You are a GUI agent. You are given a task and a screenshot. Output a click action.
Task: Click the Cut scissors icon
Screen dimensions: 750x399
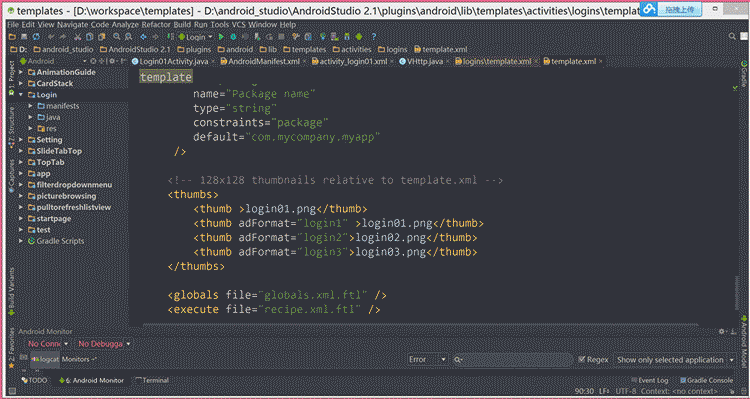(77, 36)
